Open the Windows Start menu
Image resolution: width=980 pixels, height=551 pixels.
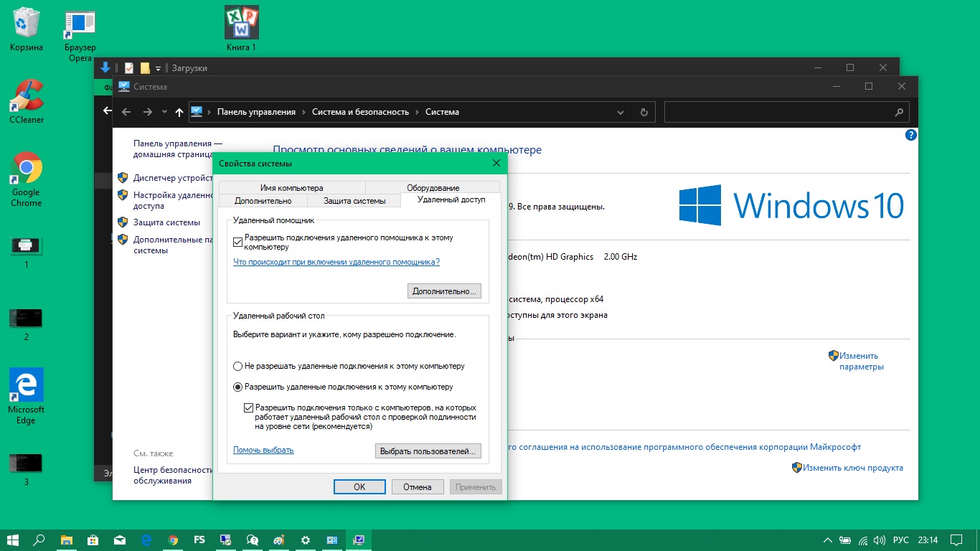click(13, 540)
